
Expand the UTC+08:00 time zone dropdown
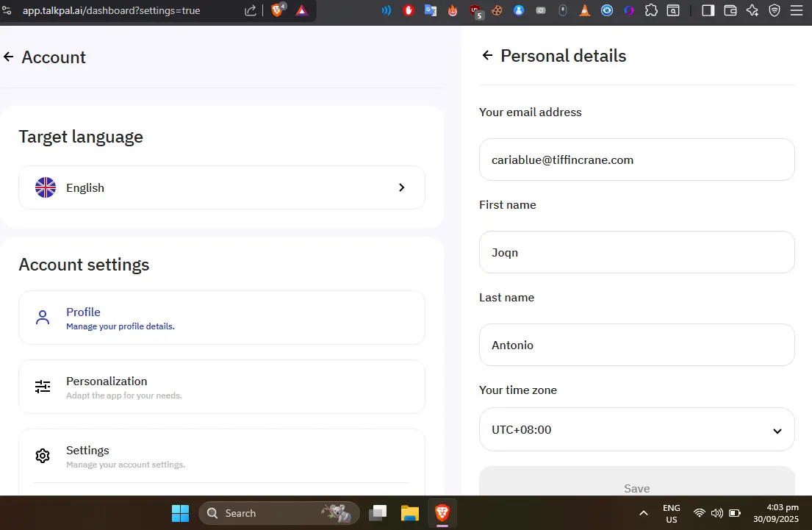coord(636,429)
